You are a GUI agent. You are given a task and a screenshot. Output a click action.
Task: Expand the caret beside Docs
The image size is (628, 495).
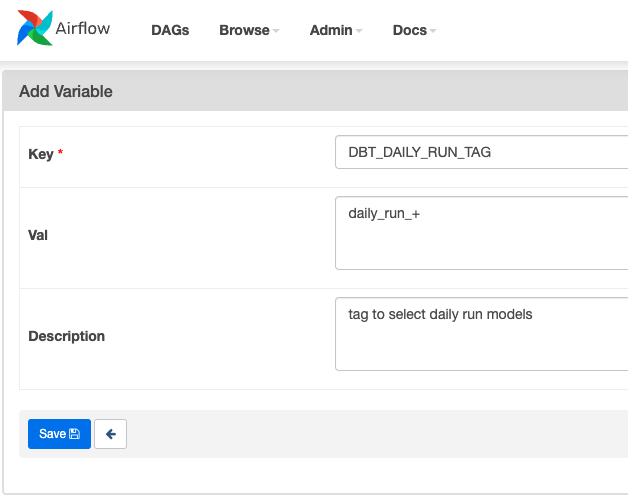pyautogui.click(x=433, y=30)
